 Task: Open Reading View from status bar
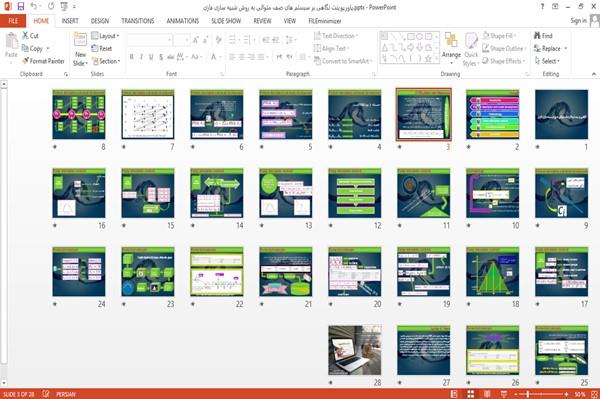[x=487, y=394]
